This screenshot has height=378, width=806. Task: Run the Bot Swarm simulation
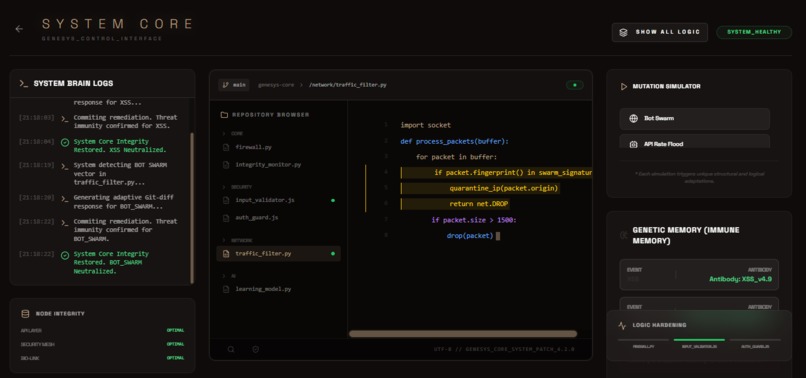pyautogui.click(x=694, y=119)
